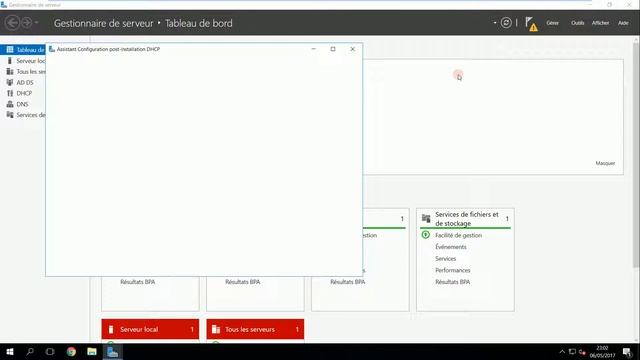Viewport: 640px width, 360px height.
Task: Click Server Manager taskbar icon
Action: click(x=113, y=351)
